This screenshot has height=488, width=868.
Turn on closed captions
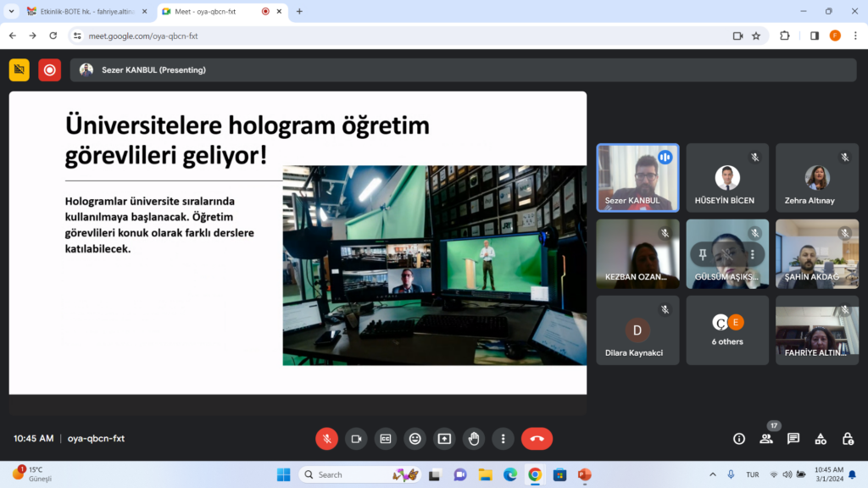coord(386,439)
